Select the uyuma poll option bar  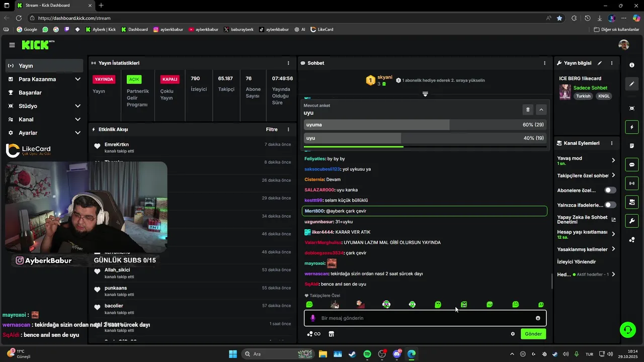pos(425,125)
